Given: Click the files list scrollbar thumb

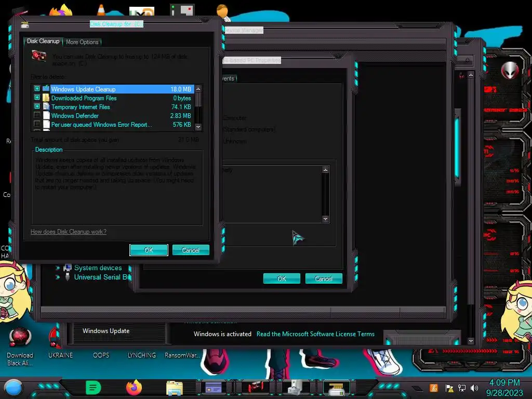Looking at the screenshot, I should click(198, 100).
